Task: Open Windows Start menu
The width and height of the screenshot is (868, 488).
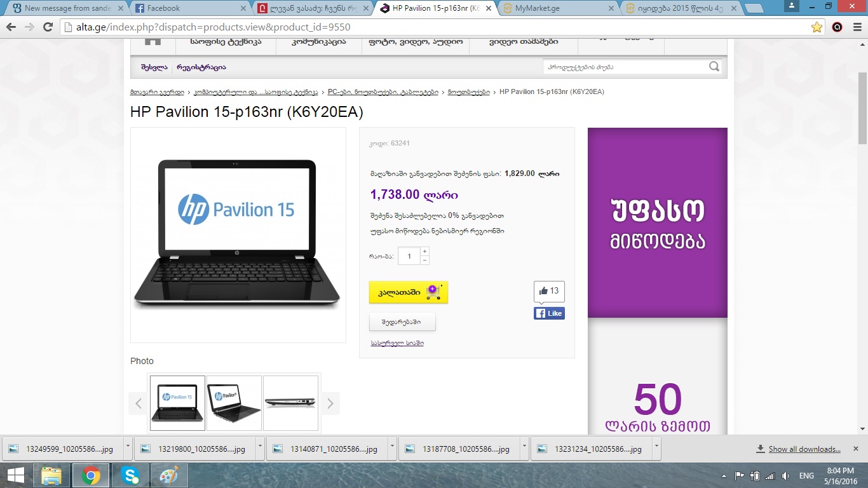Action: 16,475
